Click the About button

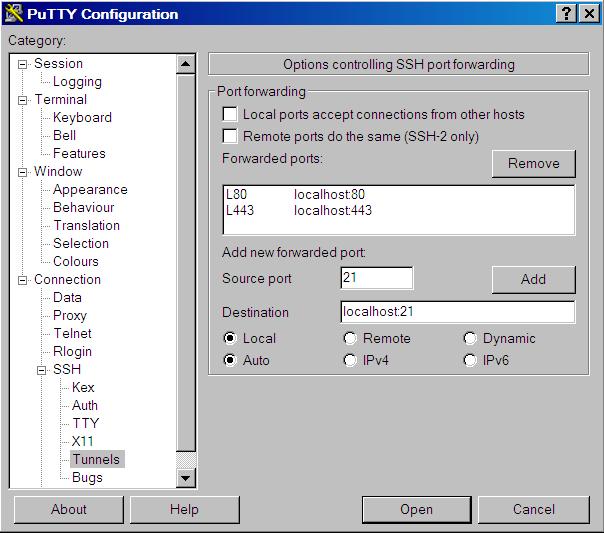click(x=69, y=510)
